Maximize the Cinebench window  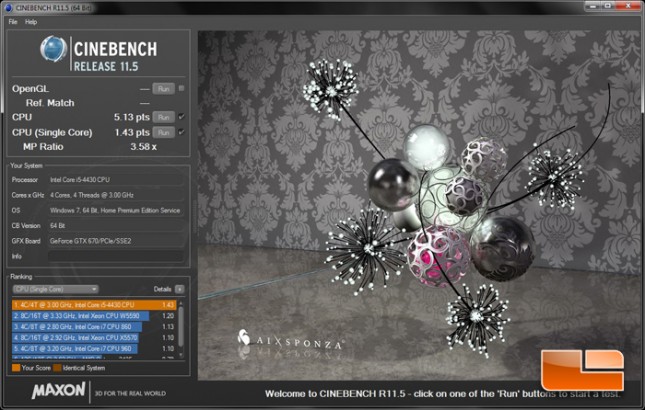pos(608,6)
